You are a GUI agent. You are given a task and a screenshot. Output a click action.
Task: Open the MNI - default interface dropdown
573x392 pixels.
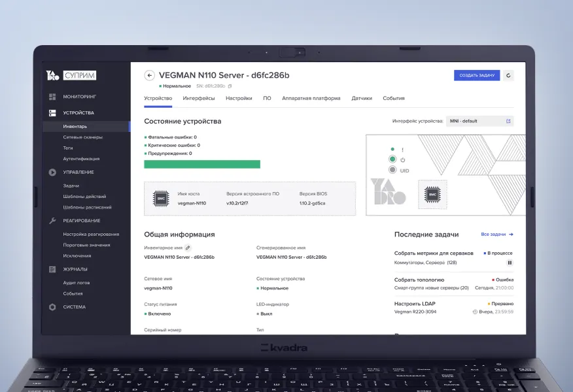tap(479, 121)
